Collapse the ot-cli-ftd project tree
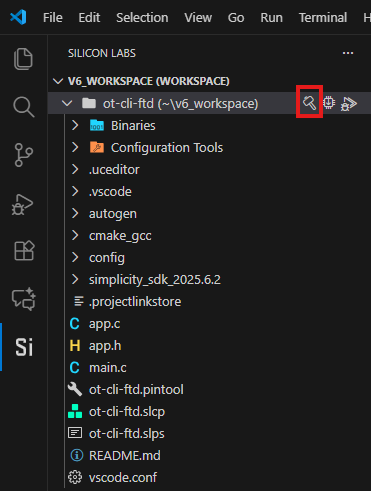Screen dimensions: 371x491 point(67,103)
